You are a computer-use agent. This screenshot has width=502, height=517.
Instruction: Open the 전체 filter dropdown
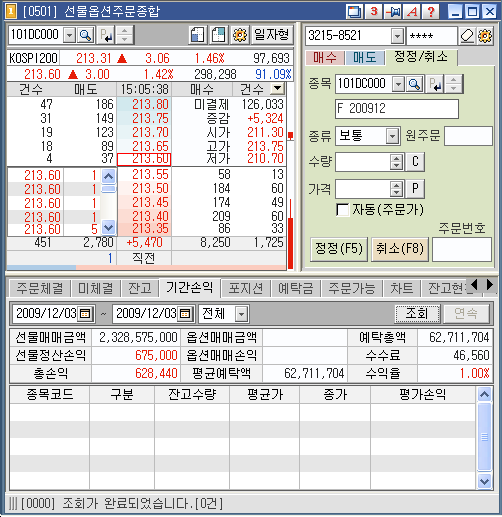point(242,314)
